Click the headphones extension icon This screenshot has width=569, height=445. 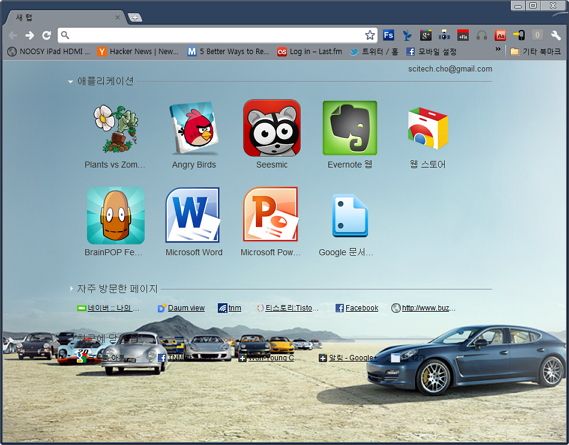[x=482, y=35]
